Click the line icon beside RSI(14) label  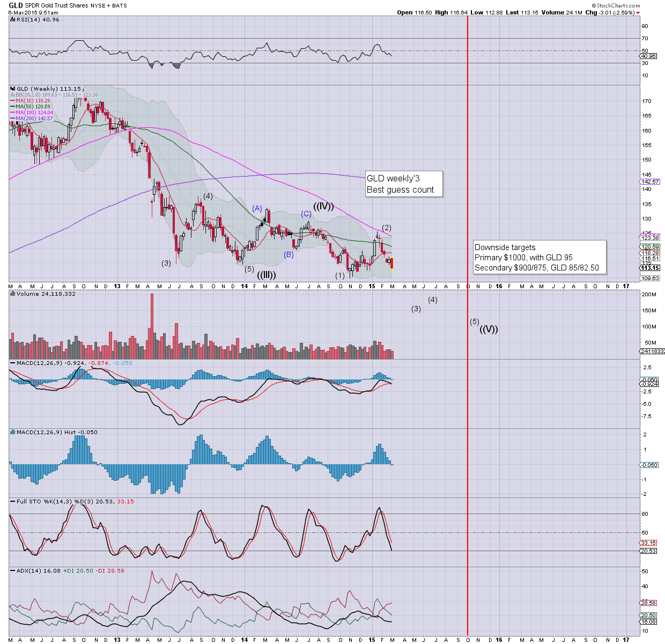(13, 19)
